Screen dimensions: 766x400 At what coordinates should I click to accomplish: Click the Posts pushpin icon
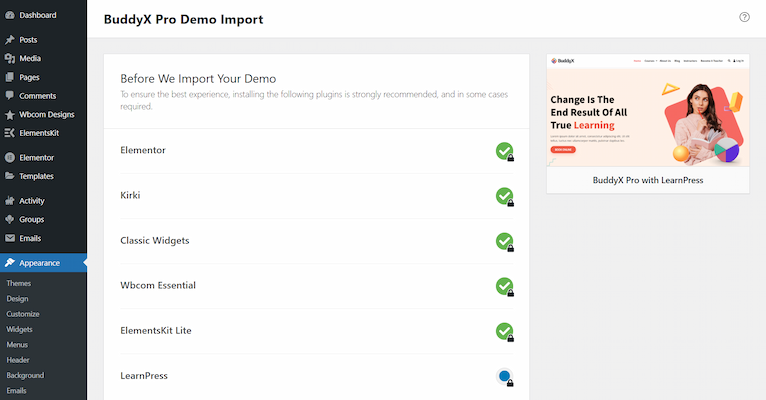point(9,40)
